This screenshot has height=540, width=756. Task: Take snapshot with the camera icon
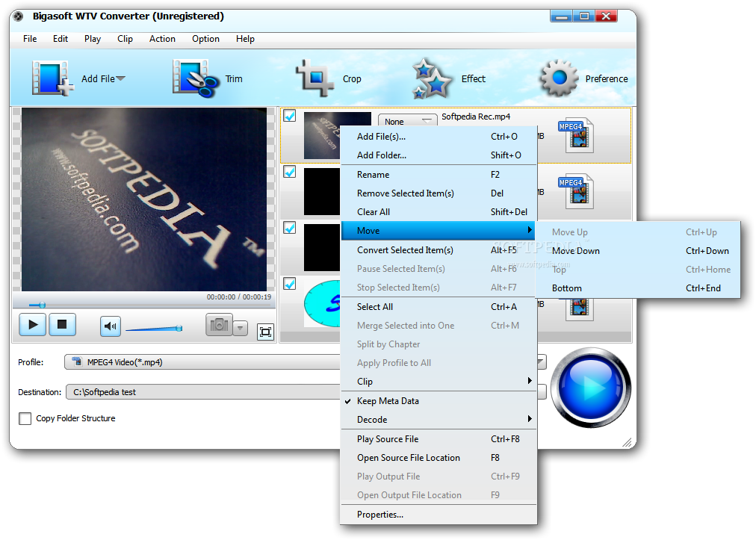[x=219, y=324]
